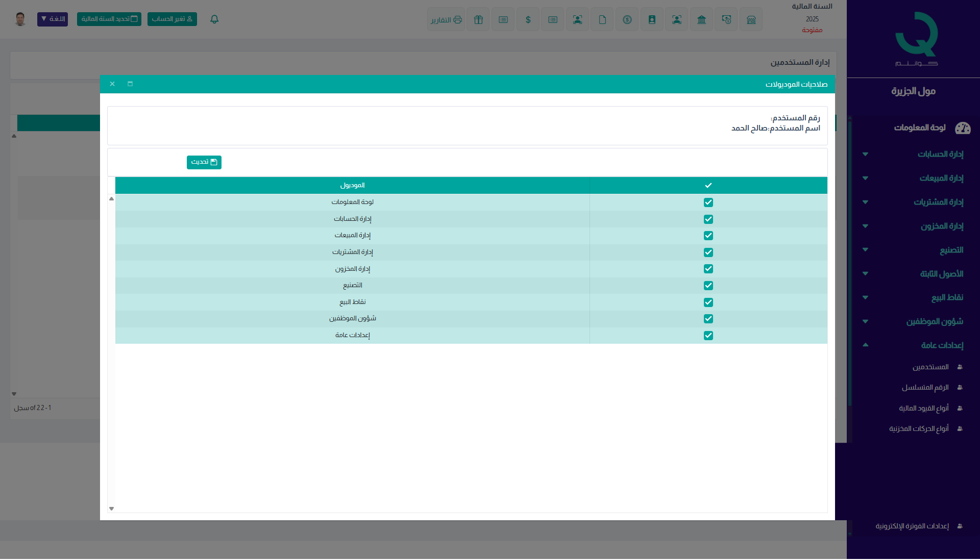Click scroll-down arrow of modules list
This screenshot has height=560, width=980.
[x=111, y=508]
